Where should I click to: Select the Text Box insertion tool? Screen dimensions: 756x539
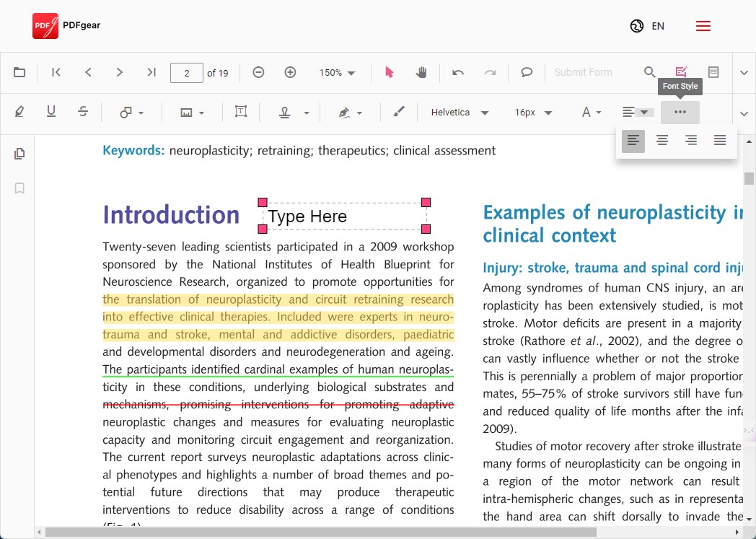tap(240, 111)
